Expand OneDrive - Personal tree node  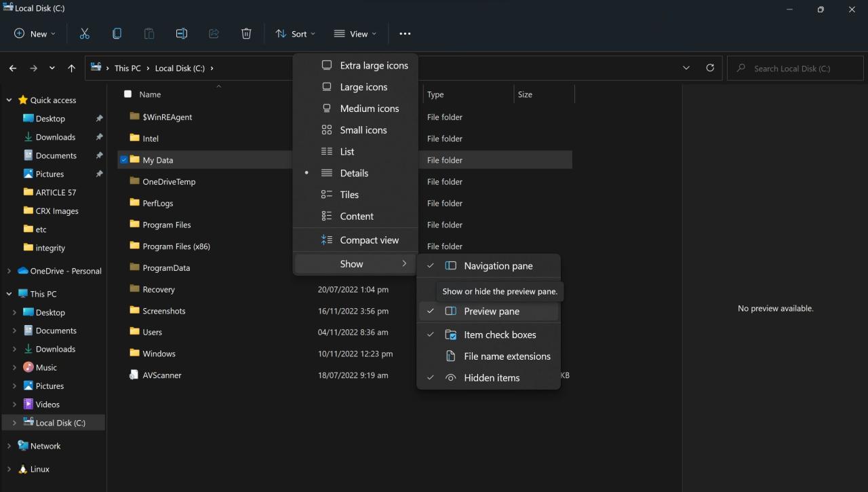pyautogui.click(x=9, y=271)
